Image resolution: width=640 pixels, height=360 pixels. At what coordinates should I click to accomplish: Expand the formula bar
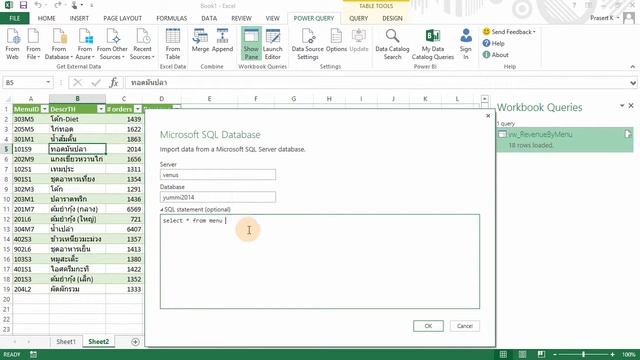pos(633,83)
